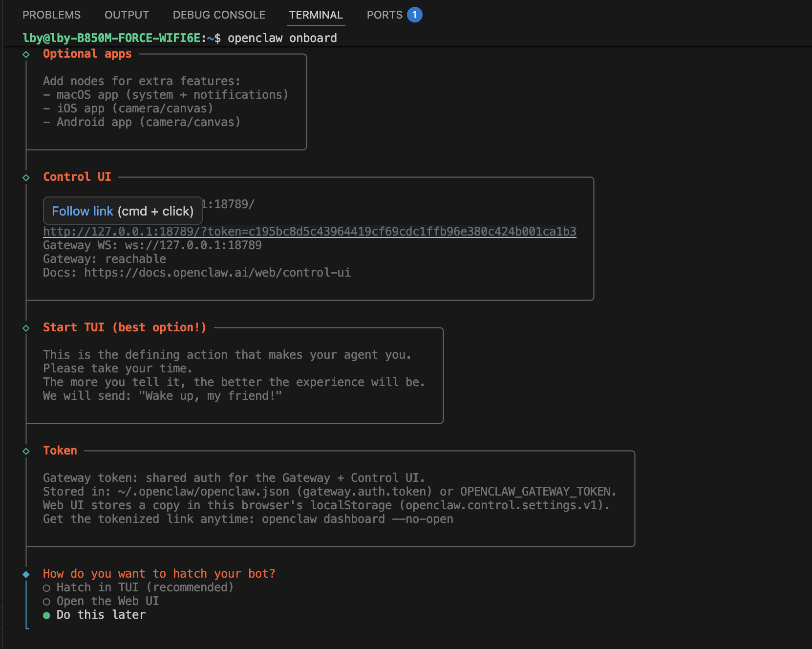Click the 'Token' section heading

point(60,450)
